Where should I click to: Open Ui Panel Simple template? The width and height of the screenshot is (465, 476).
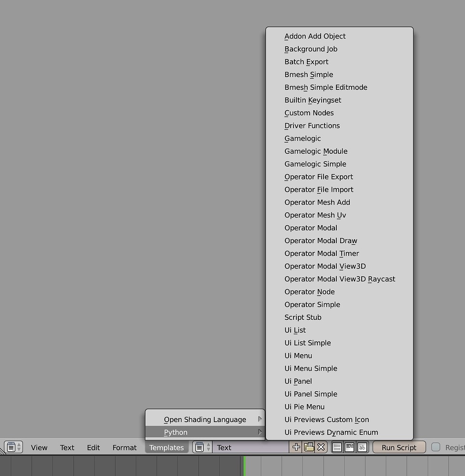340,394
